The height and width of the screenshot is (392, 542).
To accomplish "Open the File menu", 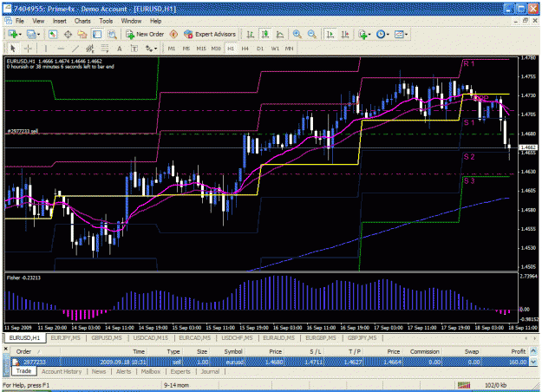I will click(x=20, y=21).
